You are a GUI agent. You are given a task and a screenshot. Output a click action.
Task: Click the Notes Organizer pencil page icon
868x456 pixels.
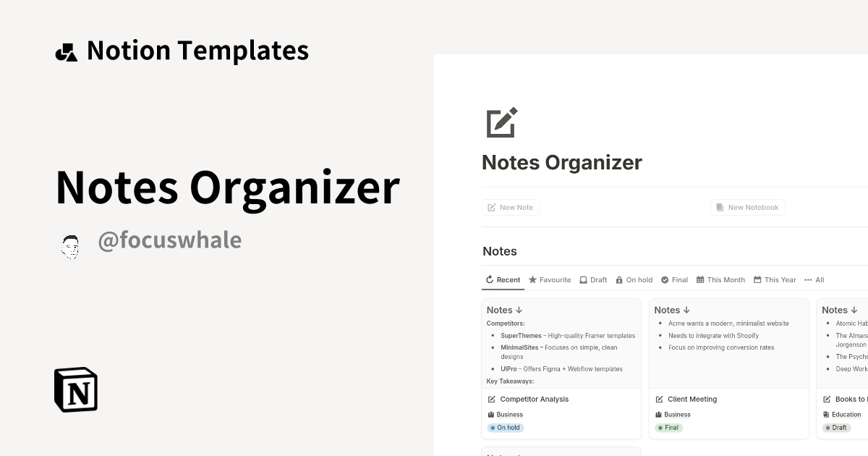[499, 123]
